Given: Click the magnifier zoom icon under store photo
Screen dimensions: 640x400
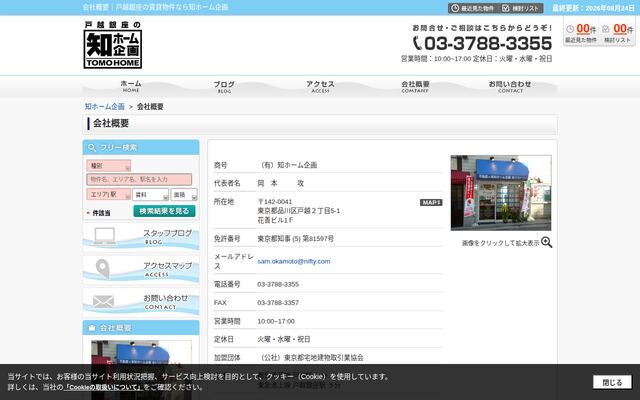Looking at the screenshot, I should tap(547, 242).
